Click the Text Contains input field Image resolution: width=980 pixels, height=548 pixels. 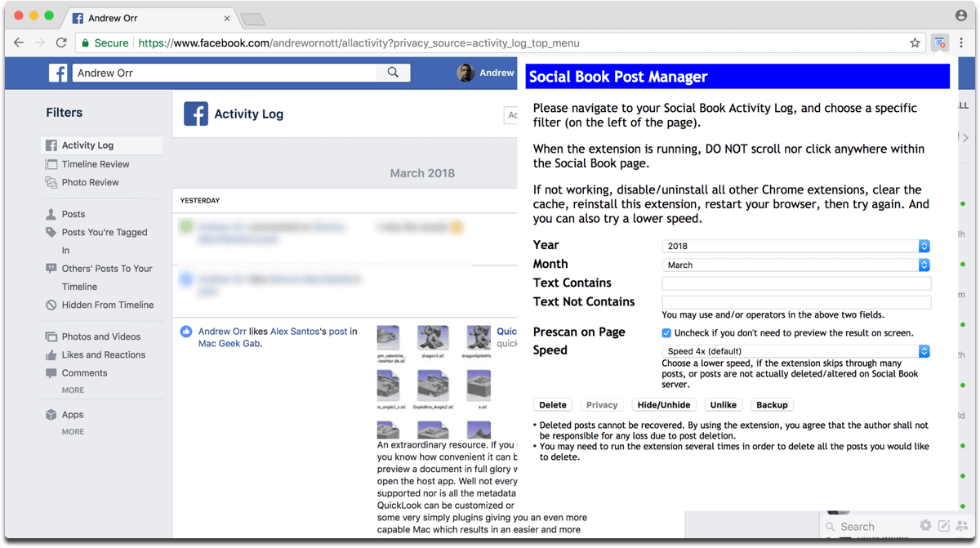pos(796,283)
